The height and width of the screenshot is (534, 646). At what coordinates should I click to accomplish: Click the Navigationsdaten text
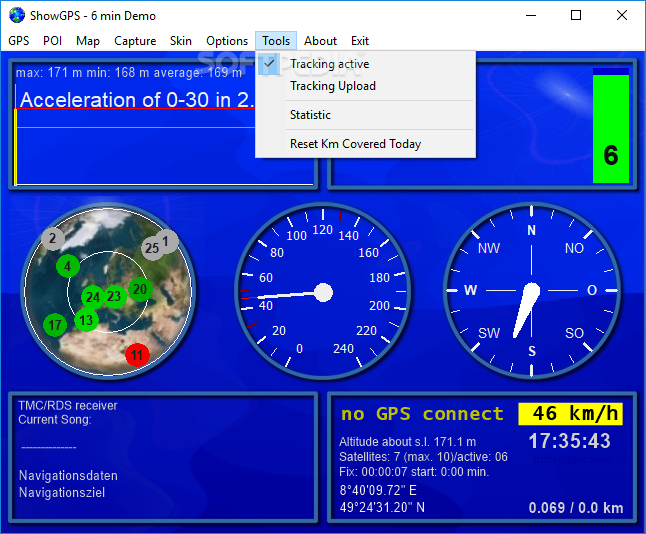68,475
